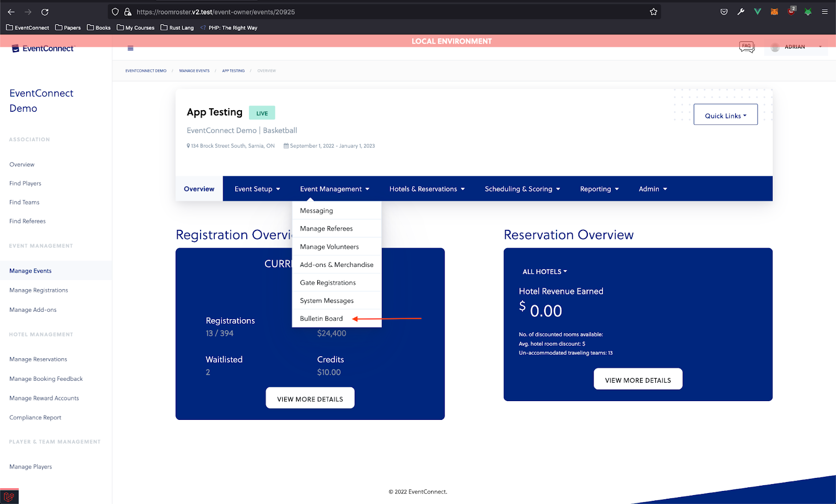Open the MANAGE EVENTS breadcrumb
The image size is (836, 504).
click(x=194, y=71)
